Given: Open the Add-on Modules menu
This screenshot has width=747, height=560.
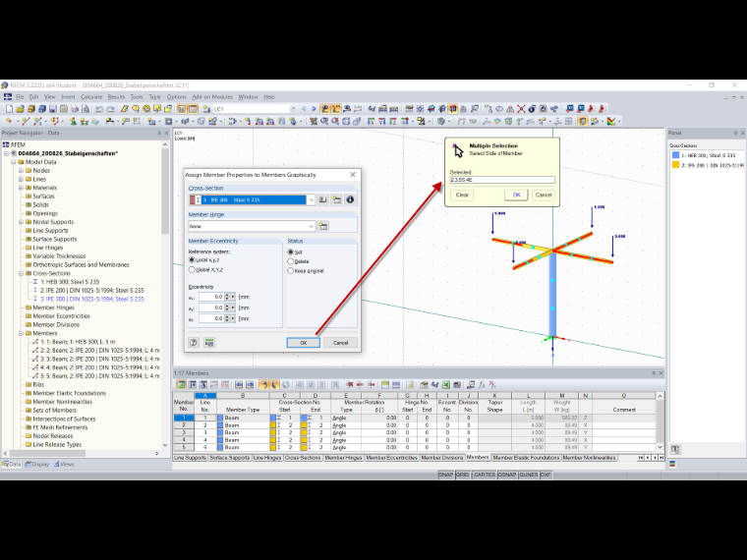Looking at the screenshot, I should pos(212,96).
